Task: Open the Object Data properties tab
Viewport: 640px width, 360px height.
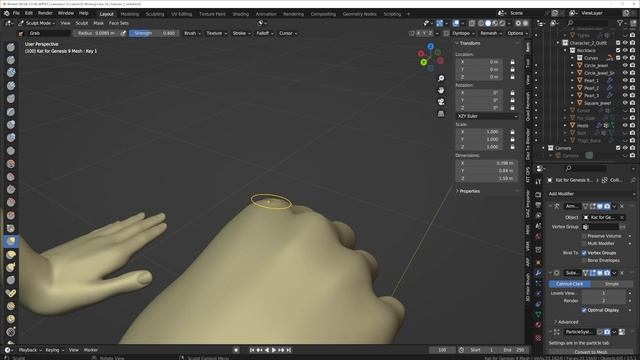Action: click(x=538, y=314)
